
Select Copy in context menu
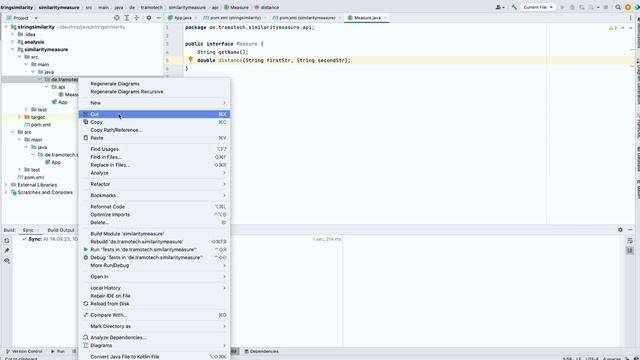point(154,122)
